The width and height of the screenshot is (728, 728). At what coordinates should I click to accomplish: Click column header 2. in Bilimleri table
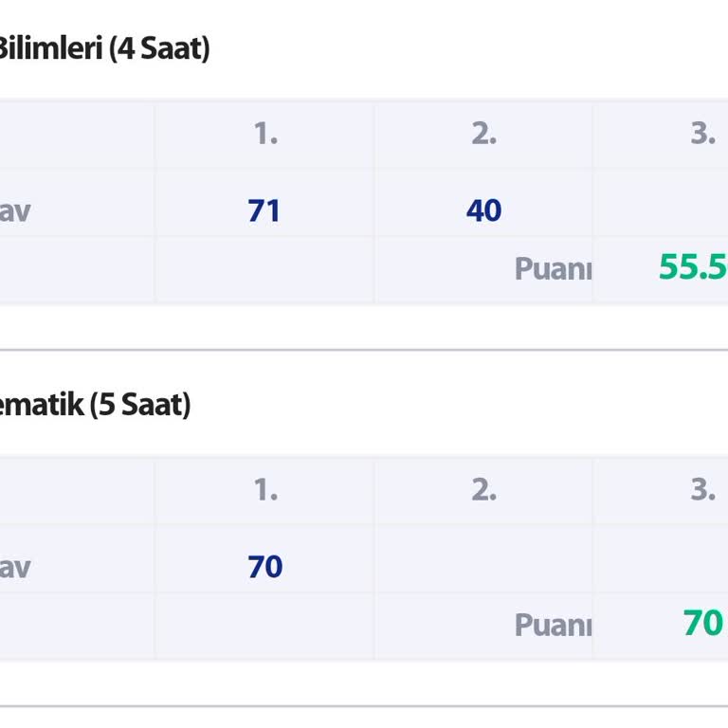pos(484,134)
